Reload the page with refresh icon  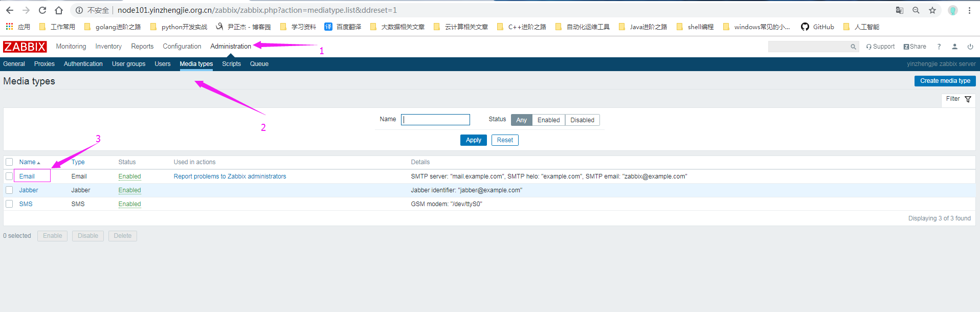pos(42,10)
